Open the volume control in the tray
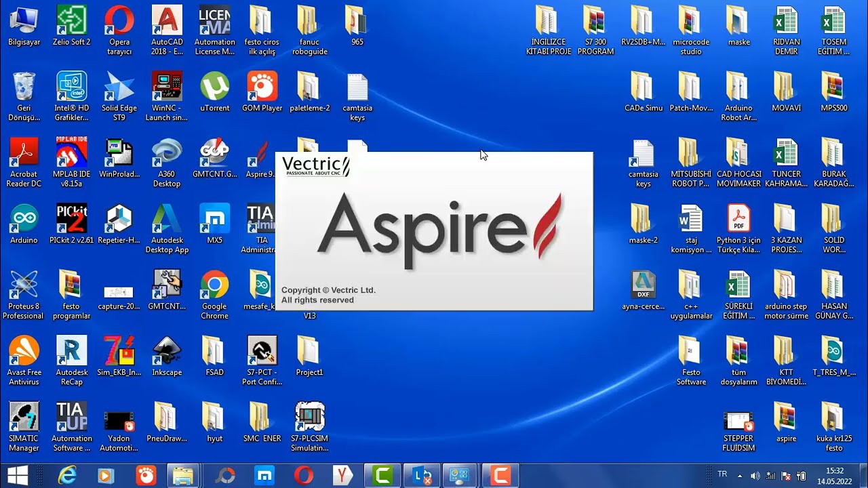 [x=755, y=476]
